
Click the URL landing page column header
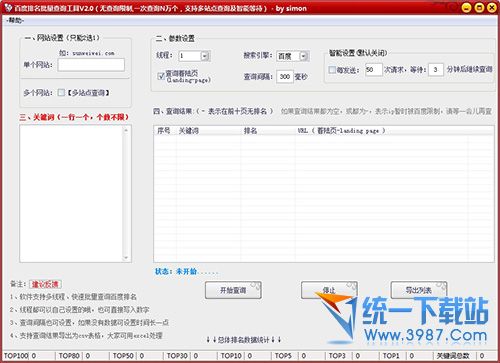click(x=382, y=131)
